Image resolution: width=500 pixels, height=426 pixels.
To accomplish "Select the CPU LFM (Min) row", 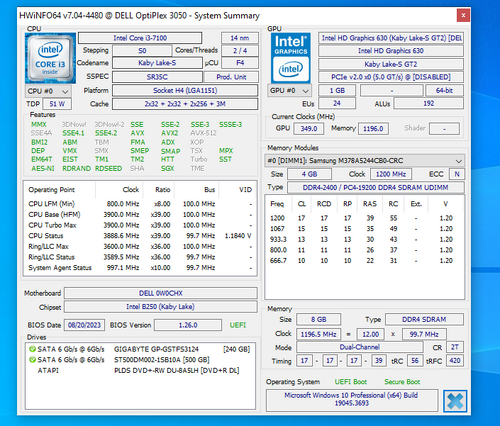I will tap(140, 204).
